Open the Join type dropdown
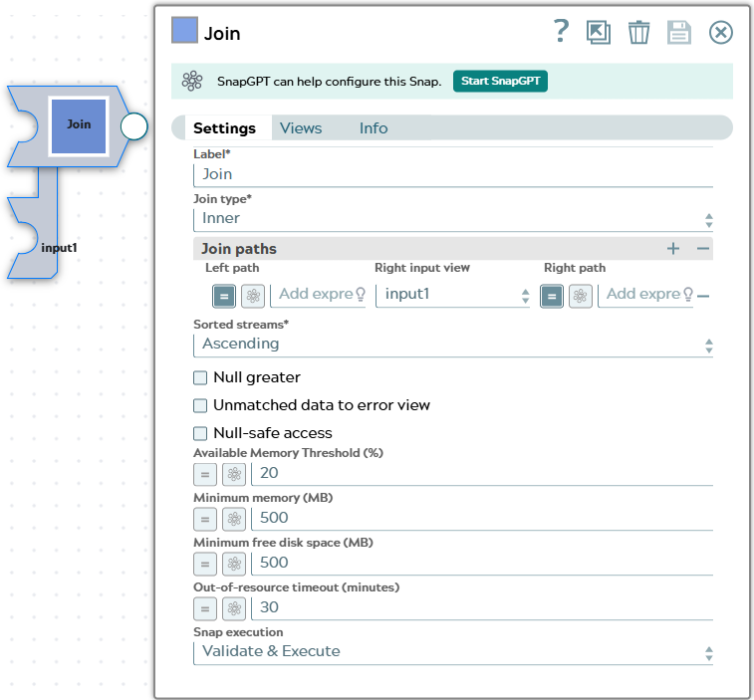The image size is (754, 700). click(x=453, y=219)
